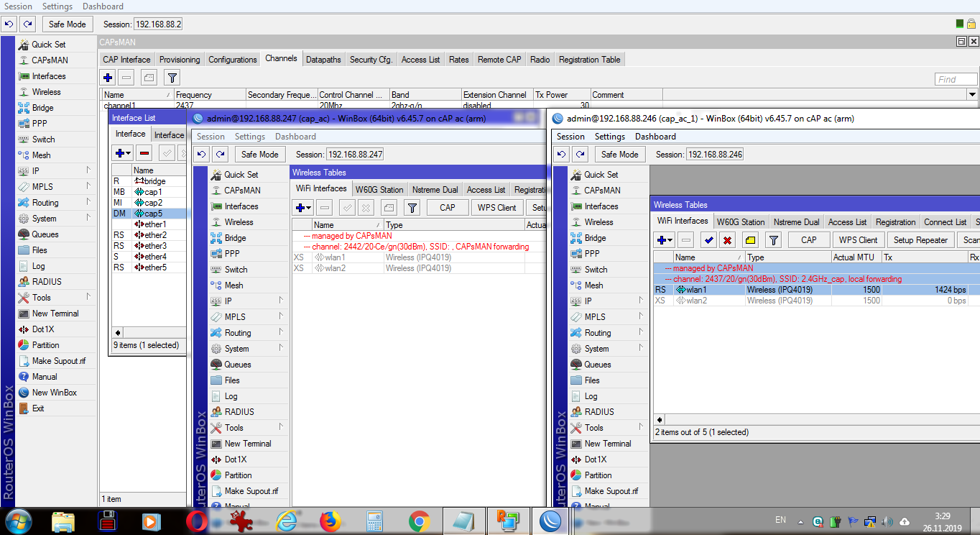This screenshot has width=980, height=535.
Task: Click enable checkmark in cap_ac_1 Wireless Tables
Action: point(708,240)
